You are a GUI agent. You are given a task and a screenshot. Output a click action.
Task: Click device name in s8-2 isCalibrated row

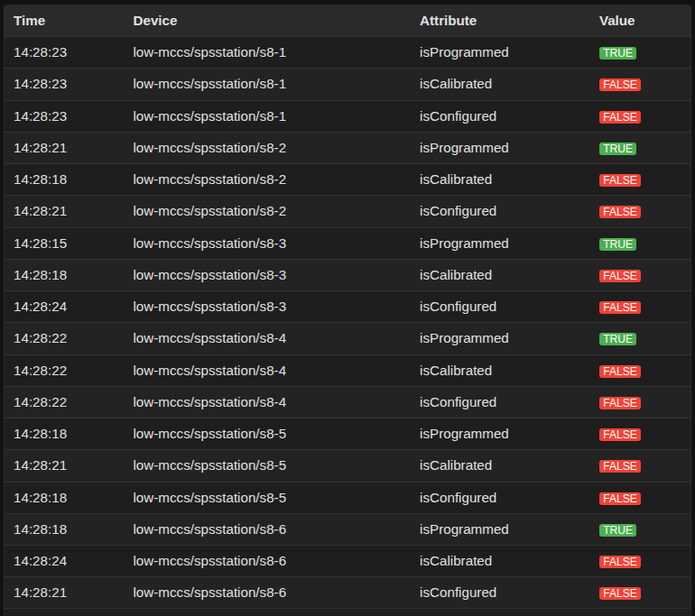pos(209,179)
